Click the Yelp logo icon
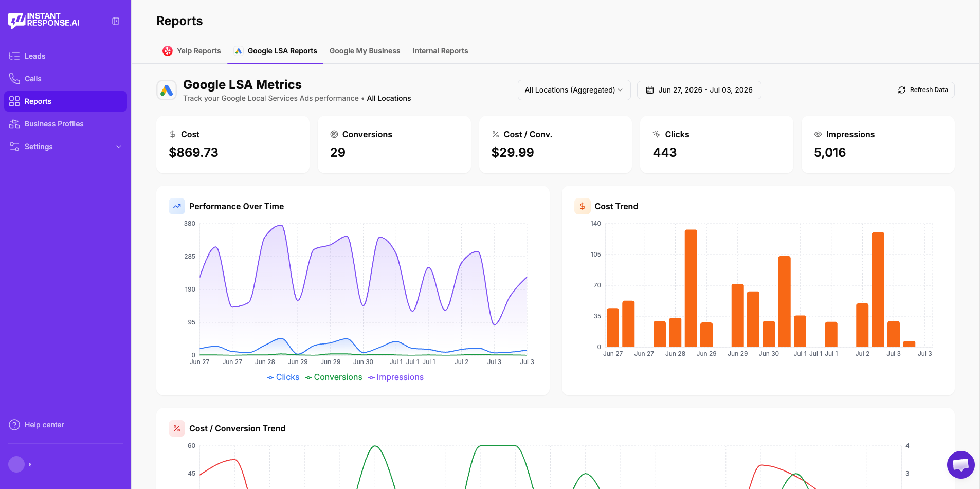Screen dimensions: 980x489 (x=168, y=51)
